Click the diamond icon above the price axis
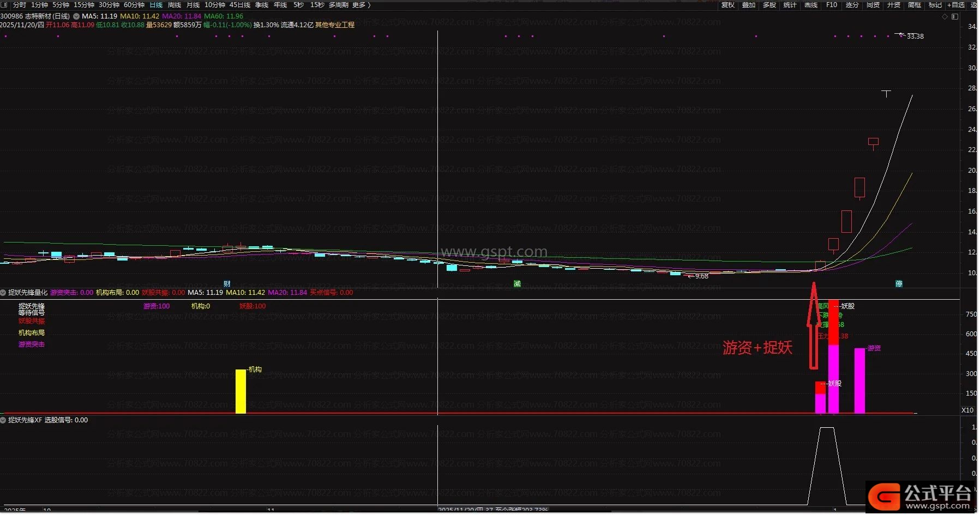This screenshot has height=515, width=980. coord(945,17)
